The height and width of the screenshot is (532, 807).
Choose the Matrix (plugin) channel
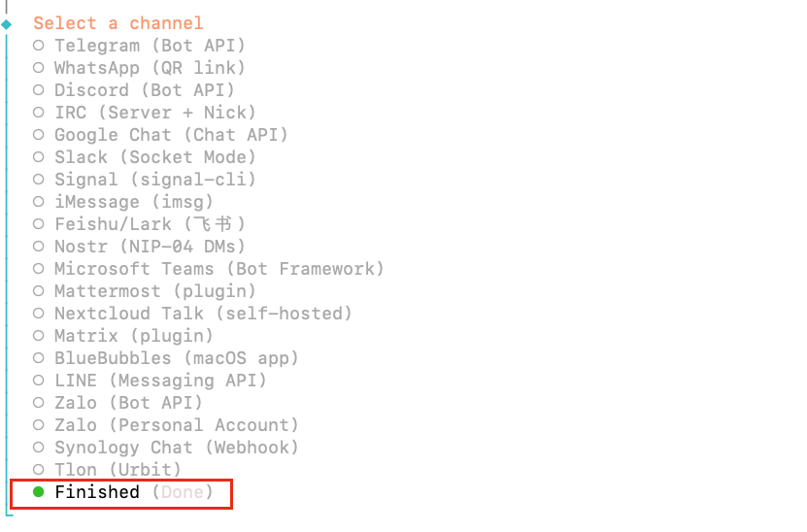click(133, 336)
